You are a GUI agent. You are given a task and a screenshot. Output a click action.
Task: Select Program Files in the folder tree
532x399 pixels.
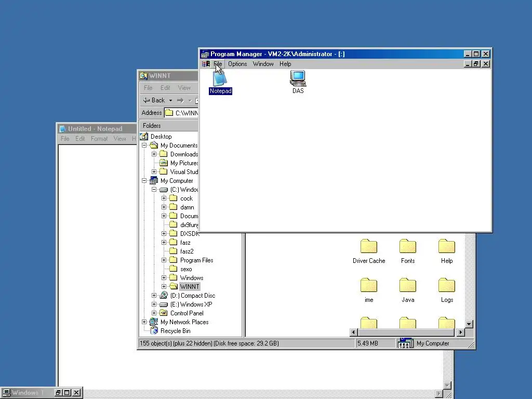pyautogui.click(x=196, y=260)
